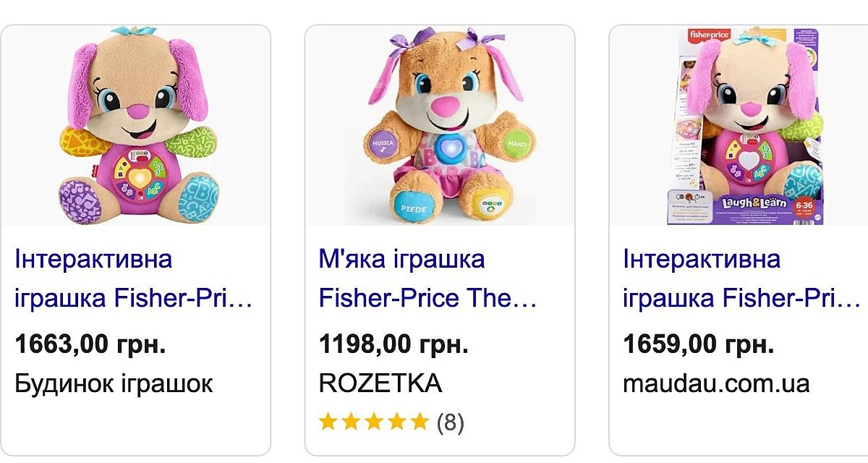Click the five-star rating for the ROZETKA toy

(374, 422)
